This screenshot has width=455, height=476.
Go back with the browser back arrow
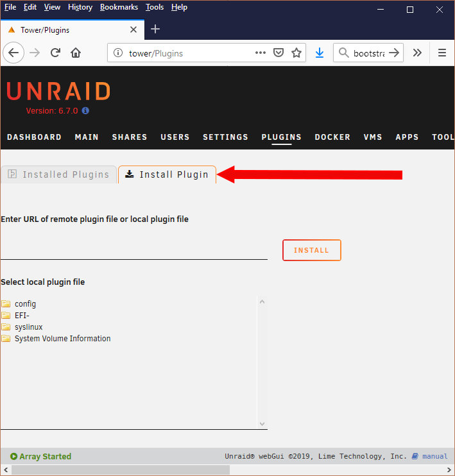[13, 53]
